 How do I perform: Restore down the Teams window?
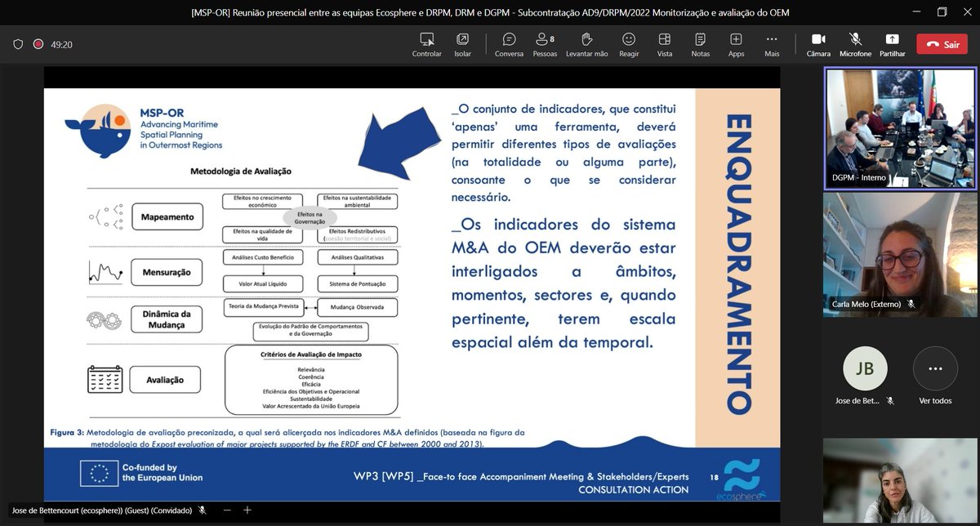point(942,11)
